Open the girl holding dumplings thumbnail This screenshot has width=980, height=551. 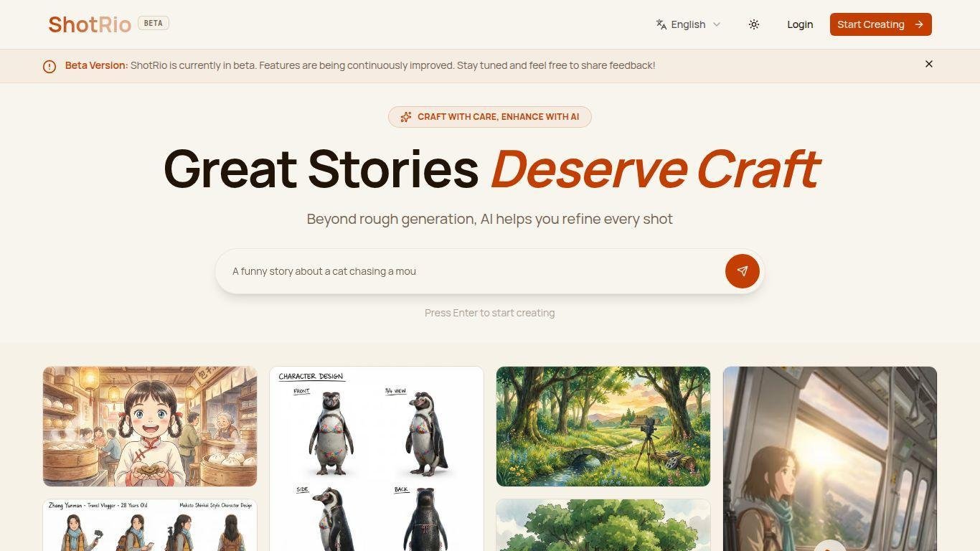150,427
